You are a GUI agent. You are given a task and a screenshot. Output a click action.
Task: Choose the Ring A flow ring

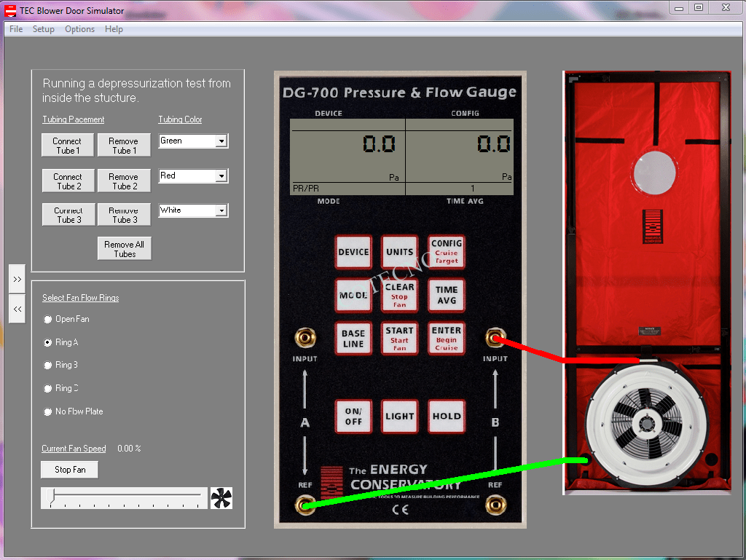[48, 342]
